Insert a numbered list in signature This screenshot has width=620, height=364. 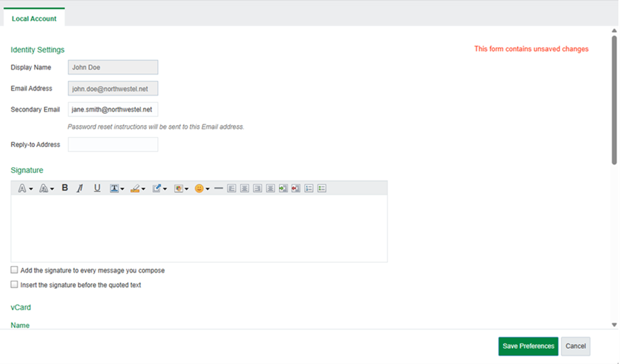click(309, 188)
